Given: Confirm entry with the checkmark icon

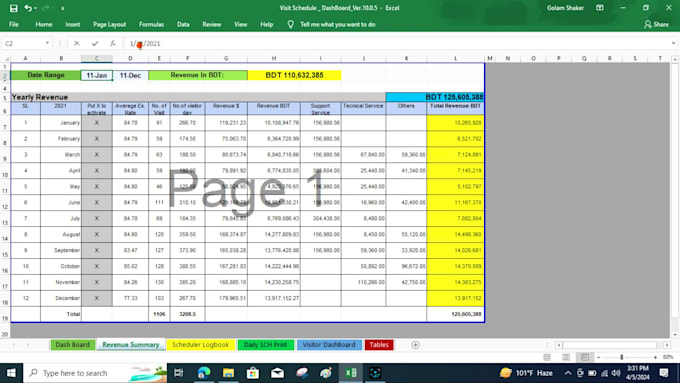Looking at the screenshot, I should coord(95,43).
